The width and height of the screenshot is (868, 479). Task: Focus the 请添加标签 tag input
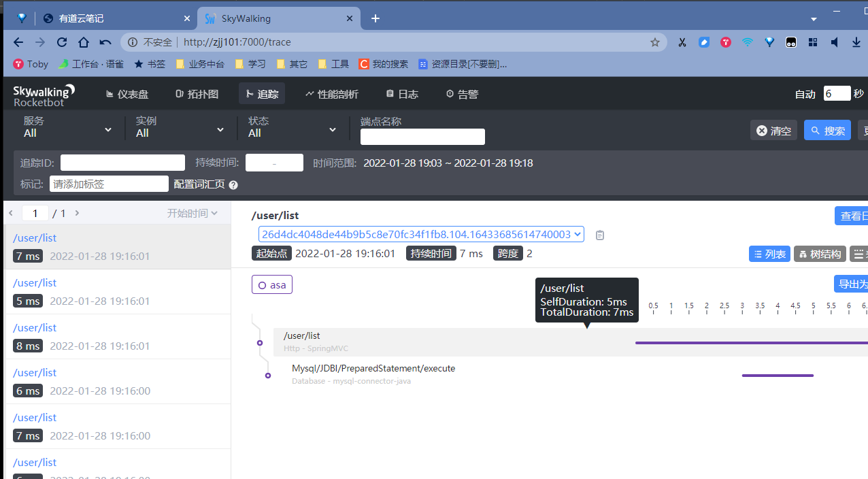click(109, 184)
